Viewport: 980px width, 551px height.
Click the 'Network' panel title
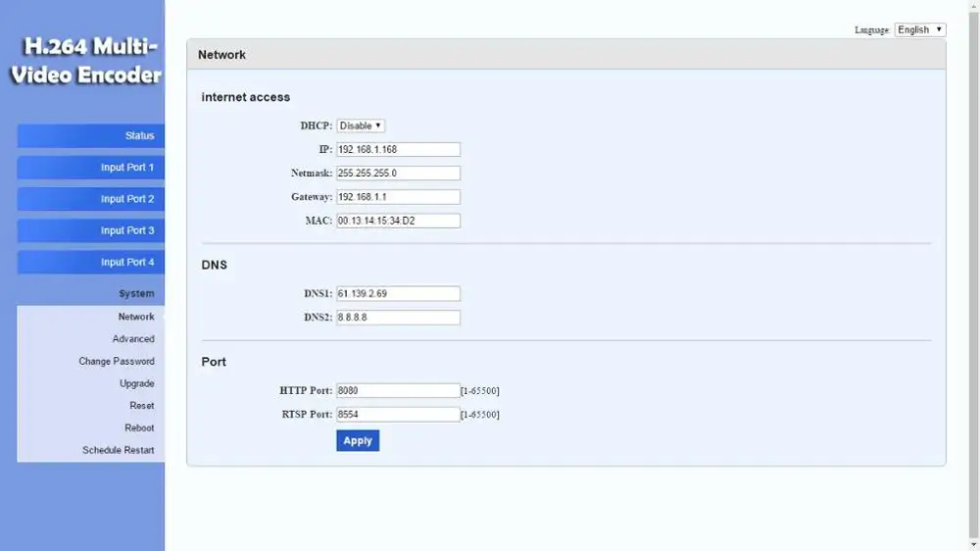pos(221,55)
